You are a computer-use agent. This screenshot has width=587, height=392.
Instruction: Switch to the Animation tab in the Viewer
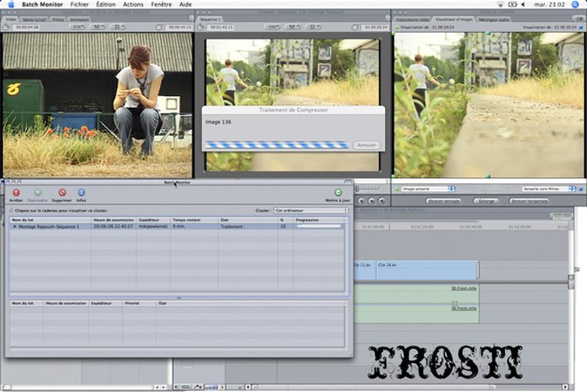[x=80, y=19]
